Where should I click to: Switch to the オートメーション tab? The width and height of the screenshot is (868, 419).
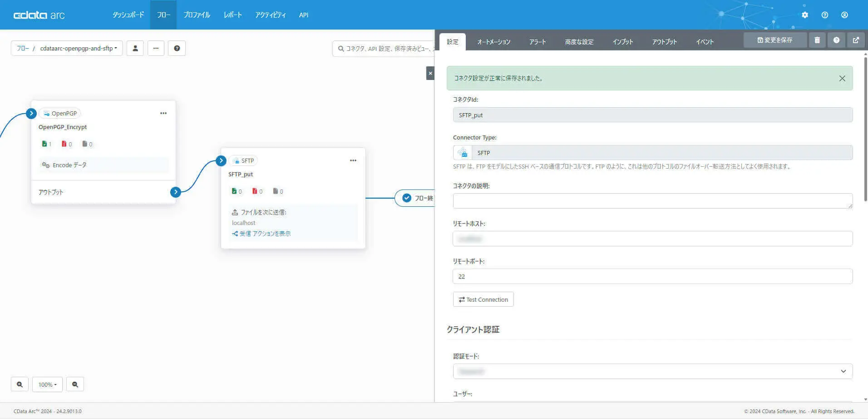(494, 42)
